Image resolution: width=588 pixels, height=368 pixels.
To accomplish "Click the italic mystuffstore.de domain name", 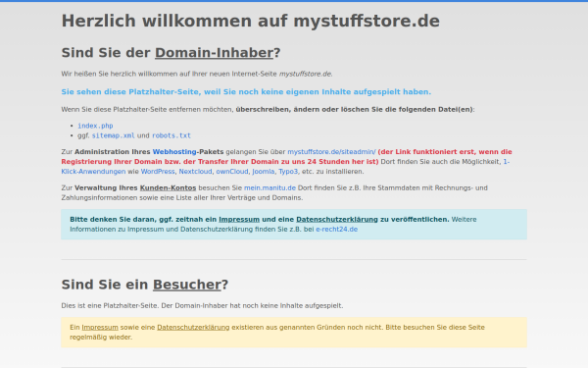I will tap(306, 74).
